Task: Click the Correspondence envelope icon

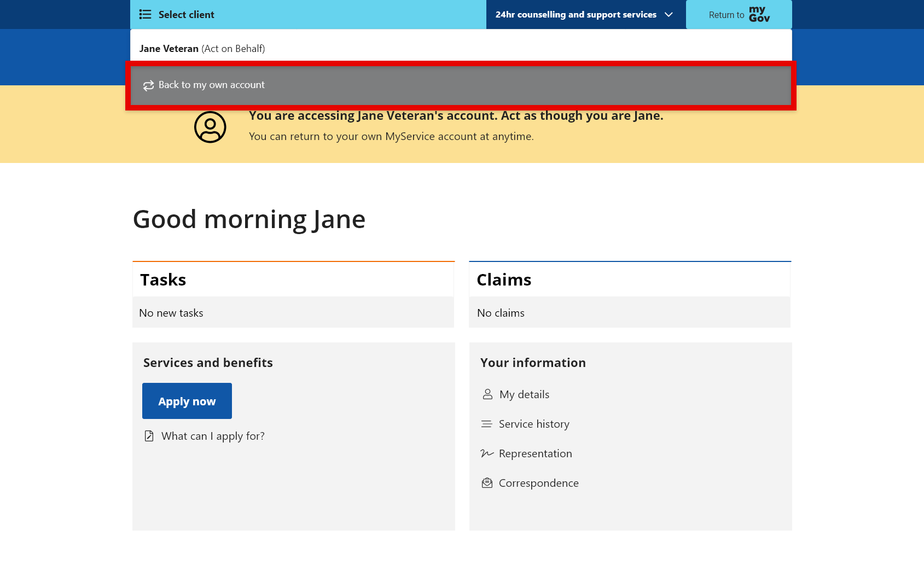Action: click(487, 482)
